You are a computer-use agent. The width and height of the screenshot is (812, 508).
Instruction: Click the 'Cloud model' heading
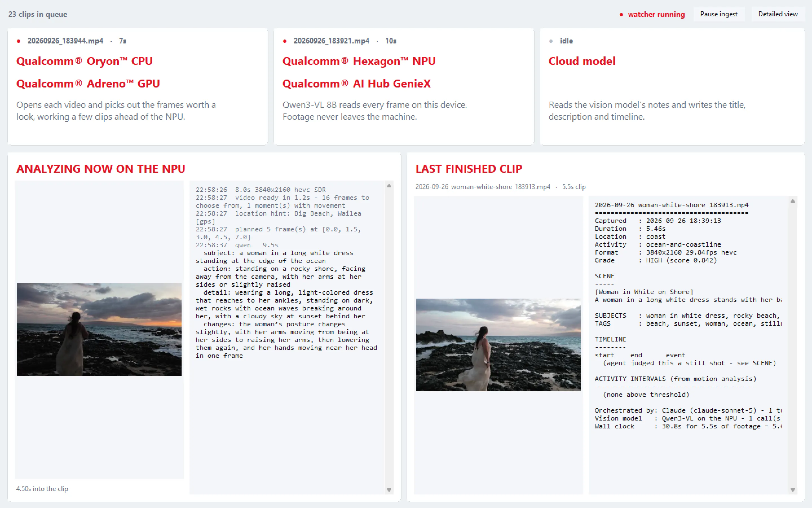tap(582, 61)
